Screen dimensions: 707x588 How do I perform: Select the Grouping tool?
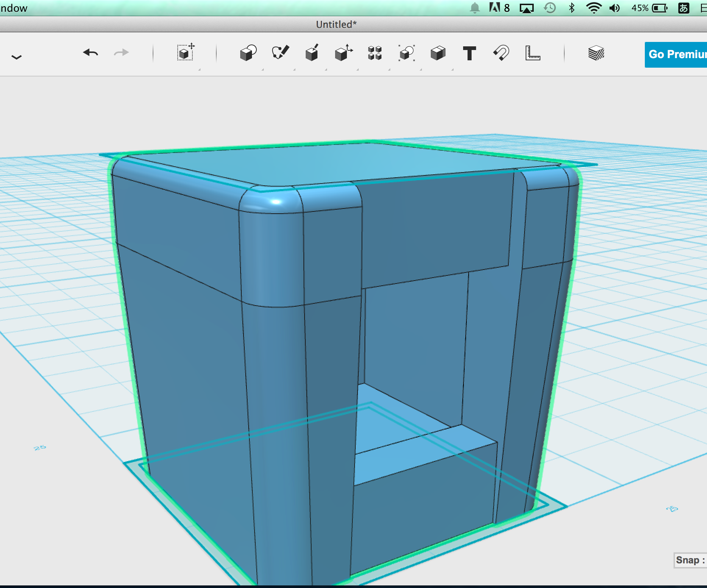(406, 54)
